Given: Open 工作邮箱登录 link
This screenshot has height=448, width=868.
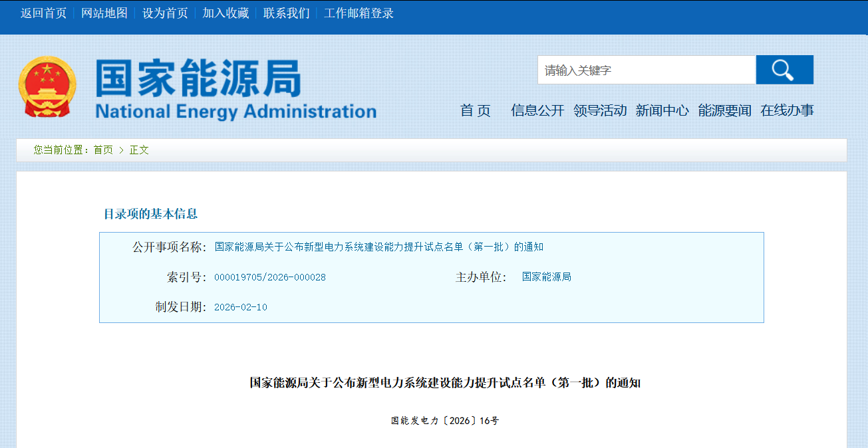Looking at the screenshot, I should 359,13.
